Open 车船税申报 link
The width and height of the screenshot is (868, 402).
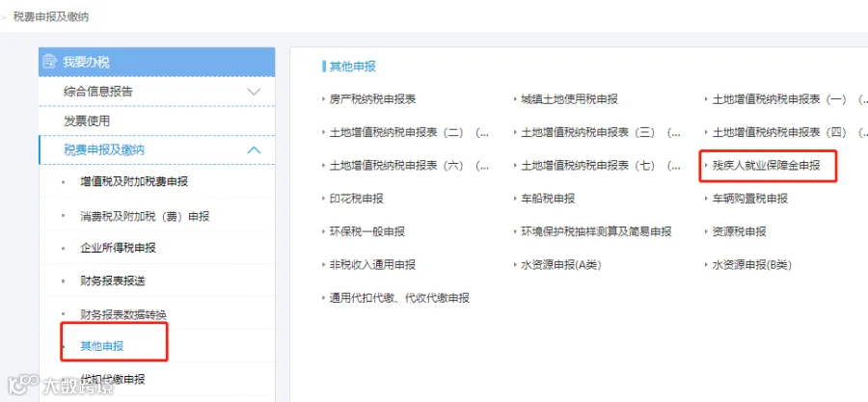(x=548, y=199)
